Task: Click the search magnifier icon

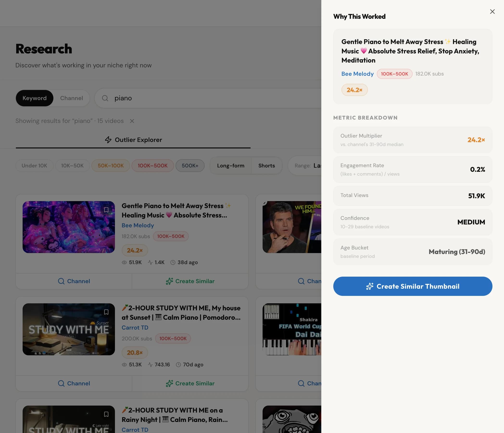Action: click(105, 98)
